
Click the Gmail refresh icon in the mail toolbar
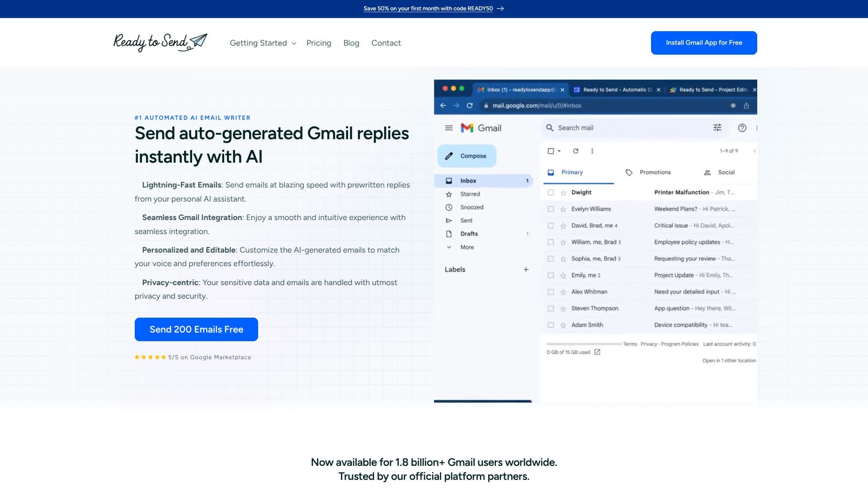[x=576, y=151]
